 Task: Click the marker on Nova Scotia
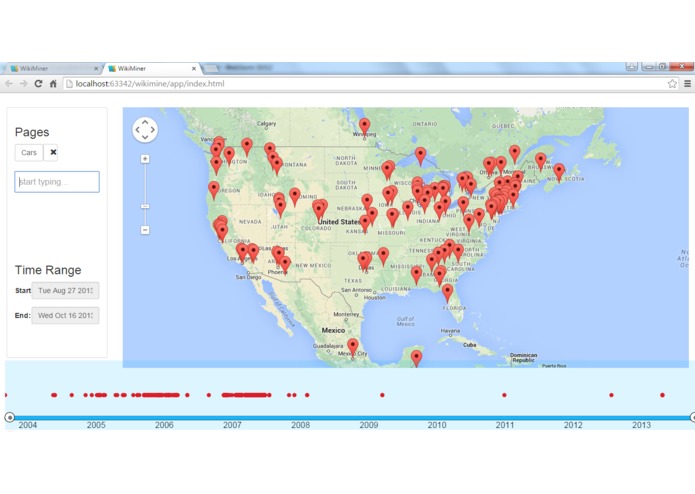coord(559,171)
